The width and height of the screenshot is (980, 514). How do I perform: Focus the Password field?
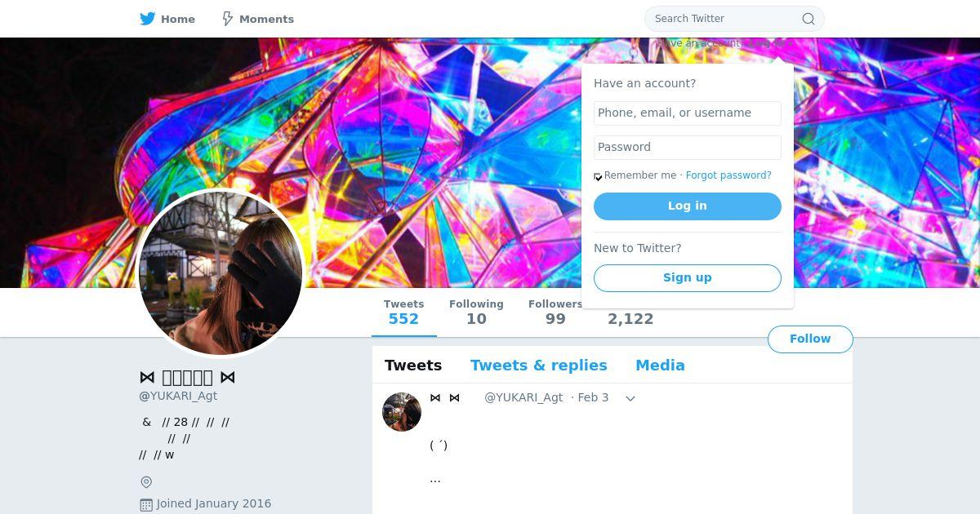pos(688,148)
